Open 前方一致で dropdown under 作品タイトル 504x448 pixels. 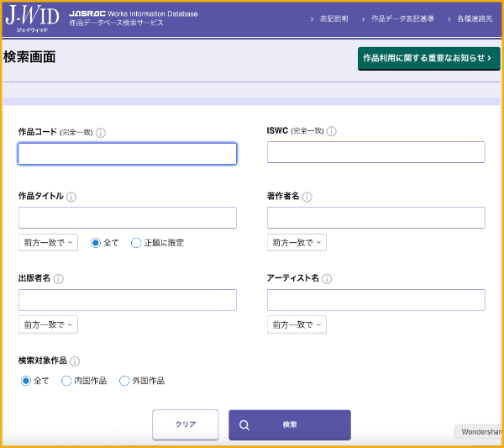tap(48, 243)
